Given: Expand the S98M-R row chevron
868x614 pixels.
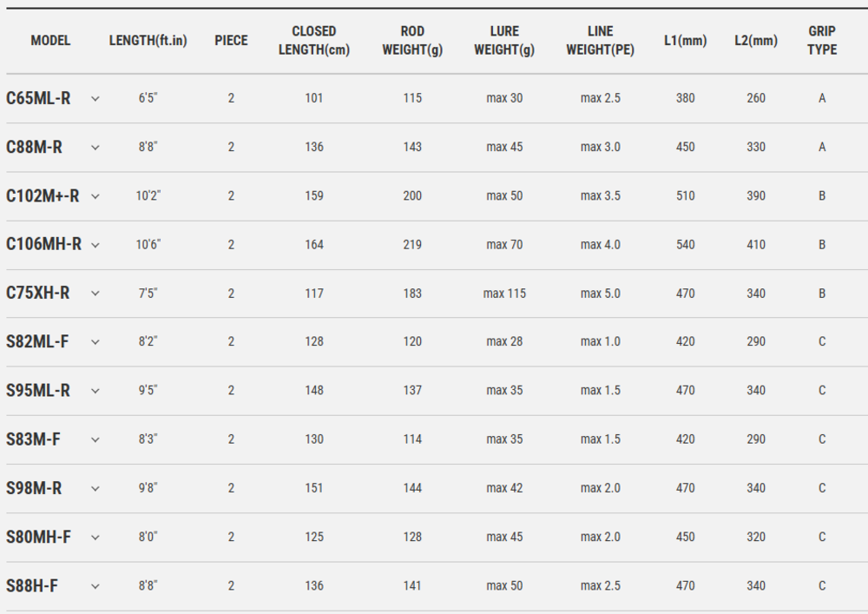Looking at the screenshot, I should 95,488.
